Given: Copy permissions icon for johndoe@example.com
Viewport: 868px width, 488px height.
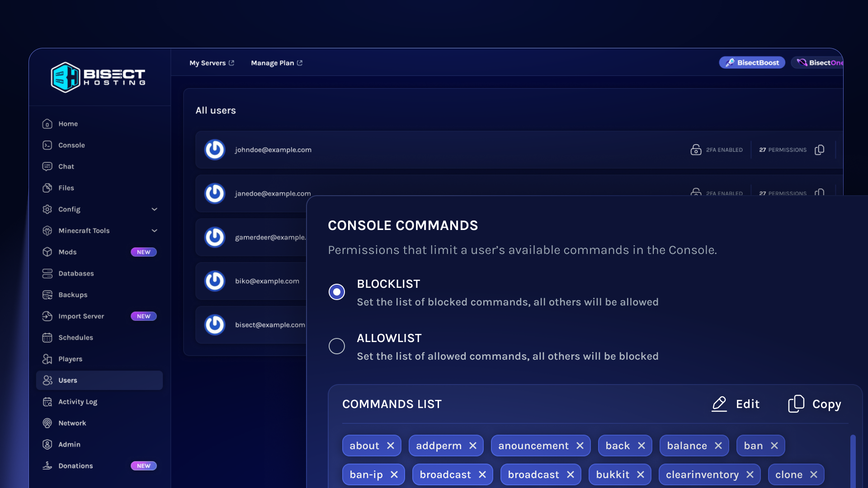Looking at the screenshot, I should (x=820, y=150).
